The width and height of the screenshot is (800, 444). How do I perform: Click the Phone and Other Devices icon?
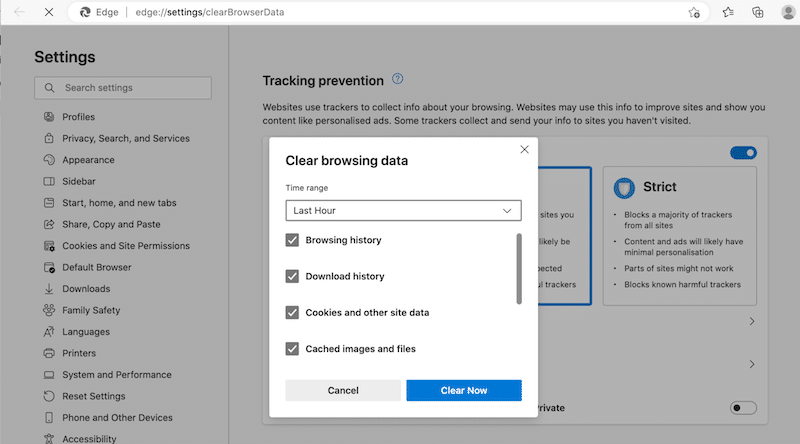pos(49,417)
